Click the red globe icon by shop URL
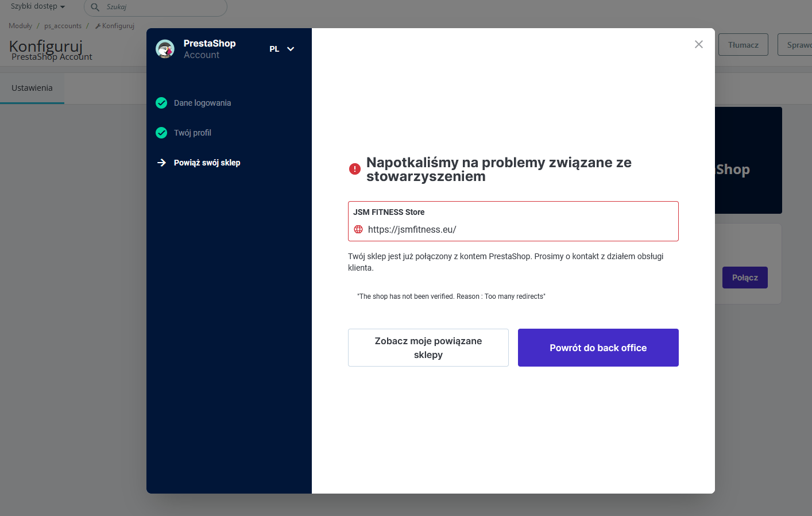812x516 pixels. point(358,229)
